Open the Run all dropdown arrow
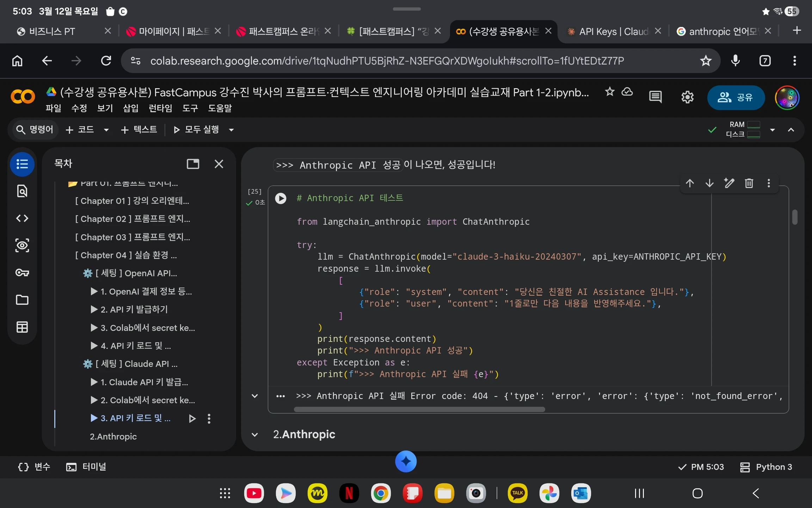Viewport: 812px width, 508px height. pos(232,130)
